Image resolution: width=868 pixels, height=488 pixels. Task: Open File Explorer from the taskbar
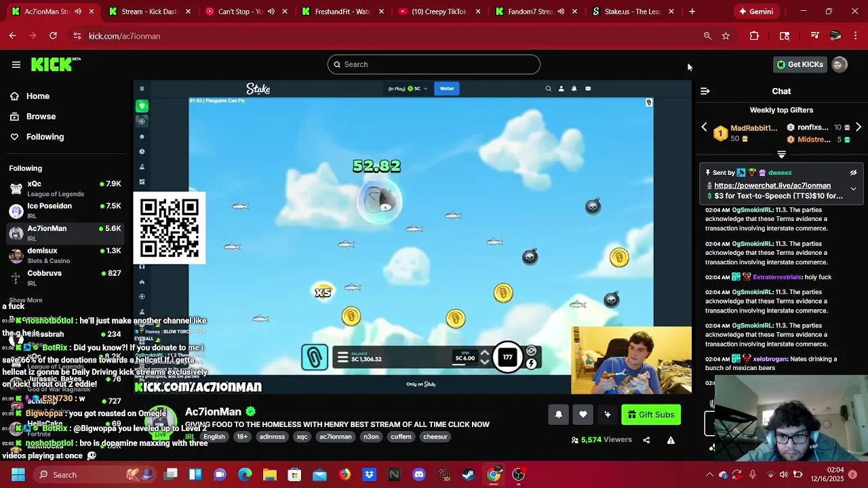pyautogui.click(x=270, y=474)
